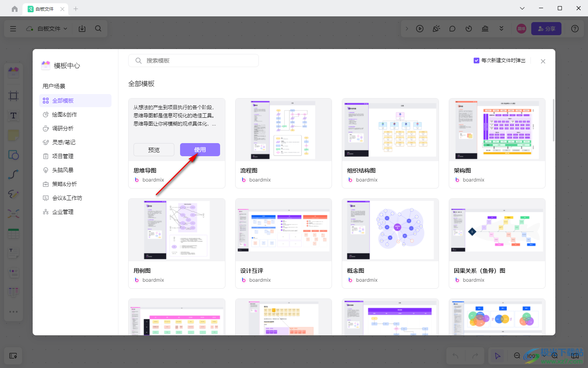
Task: Open more tools ellipsis in left sidebar
Action: pyautogui.click(x=13, y=312)
